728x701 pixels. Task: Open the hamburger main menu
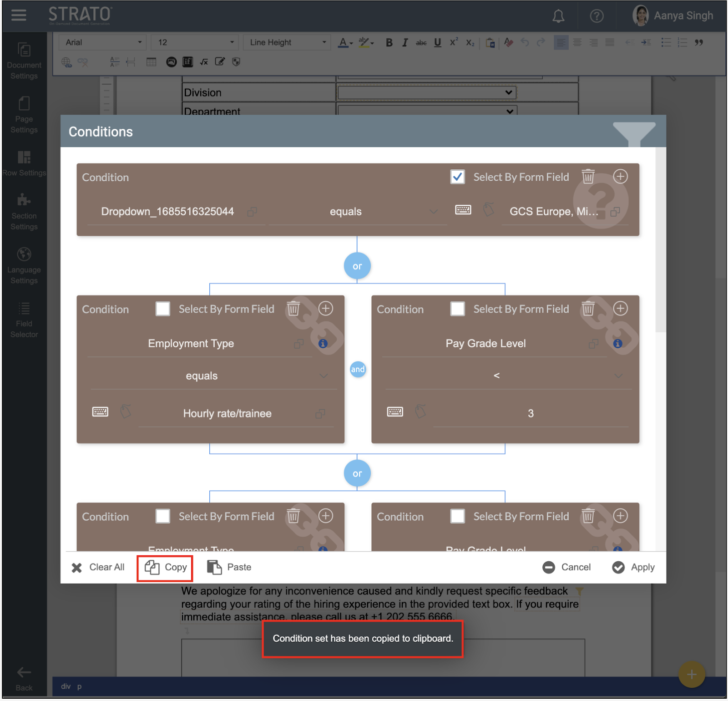pyautogui.click(x=19, y=15)
